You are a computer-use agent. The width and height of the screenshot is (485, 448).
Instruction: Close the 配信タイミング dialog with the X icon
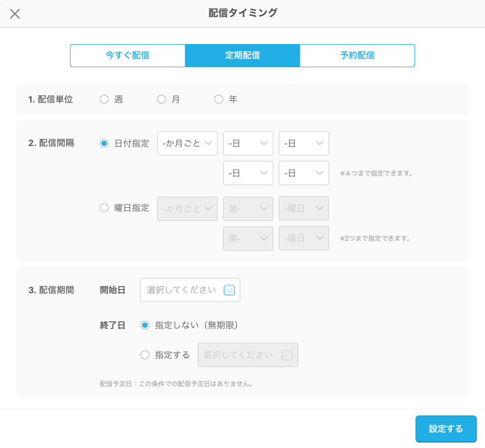[15, 14]
